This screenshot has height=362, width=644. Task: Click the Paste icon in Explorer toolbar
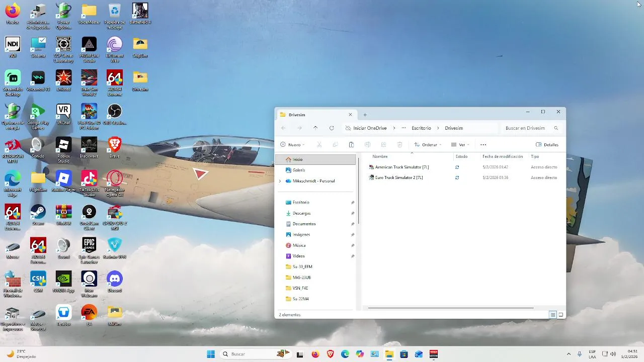(351, 145)
